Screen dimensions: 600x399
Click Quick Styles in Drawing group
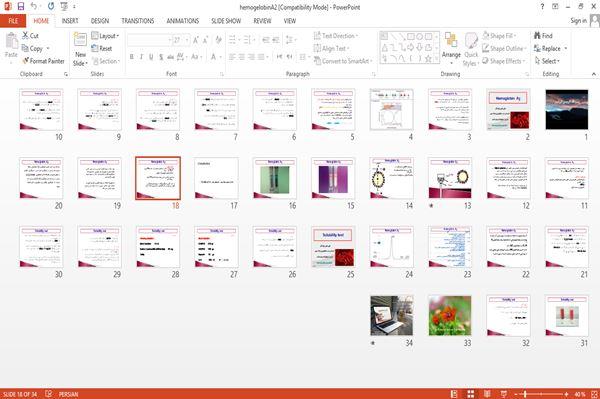pos(471,49)
